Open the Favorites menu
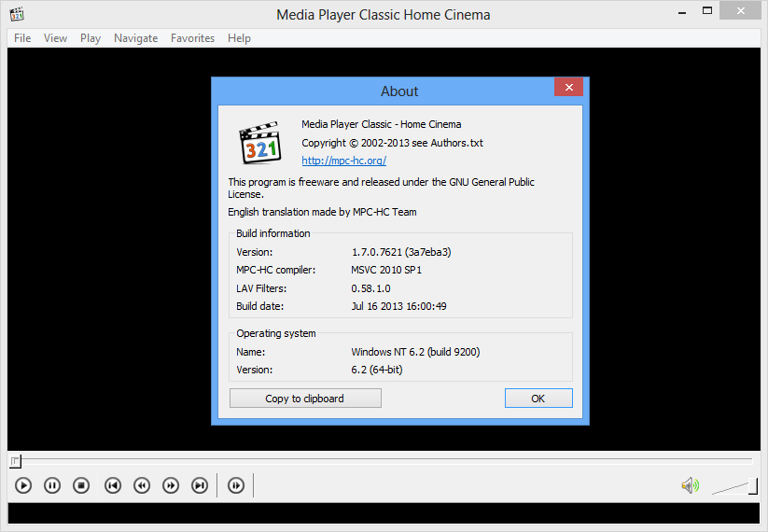768x532 pixels. coord(192,38)
